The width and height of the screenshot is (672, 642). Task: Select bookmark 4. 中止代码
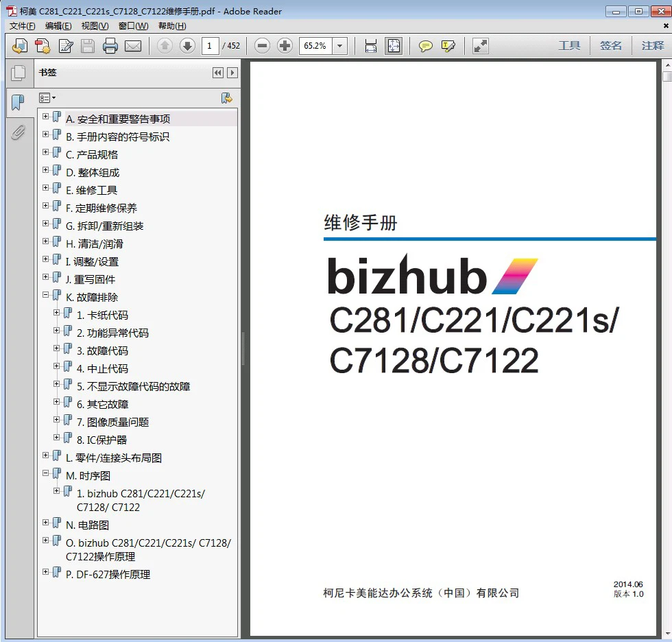102,368
